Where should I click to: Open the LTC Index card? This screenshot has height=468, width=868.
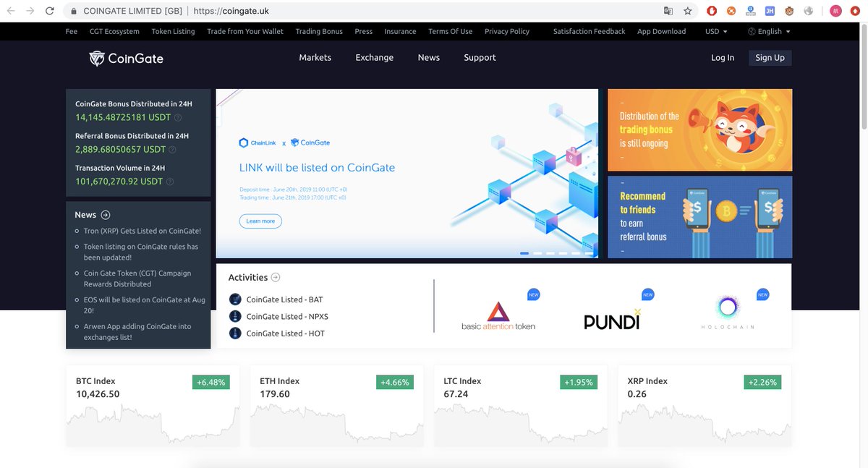[521, 405]
